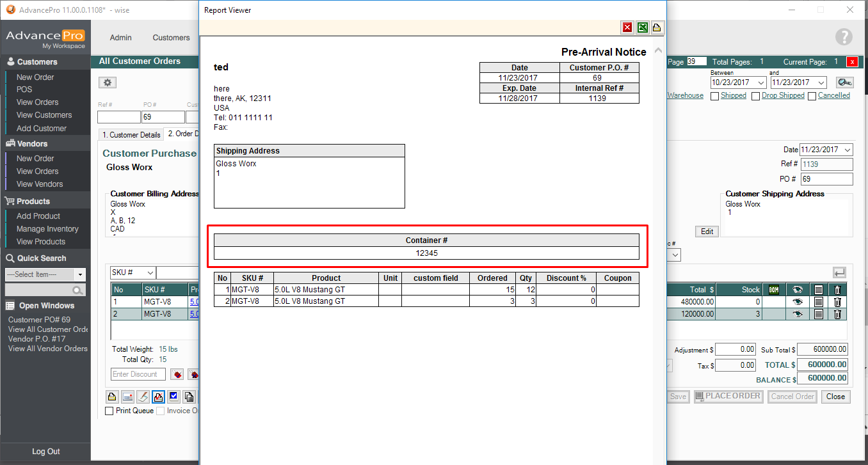This screenshot has height=465, width=868.
Task: Click the search binoculars icon beside date range
Action: [844, 83]
